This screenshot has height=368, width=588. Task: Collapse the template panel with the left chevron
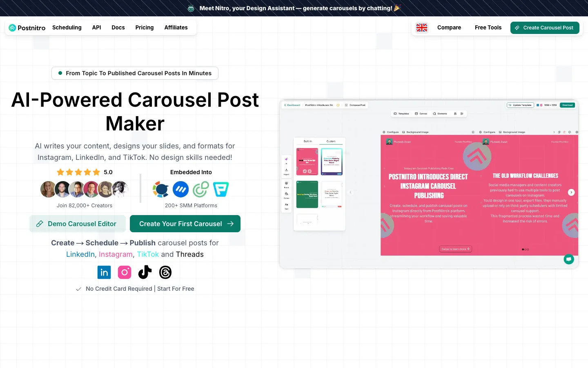point(350,192)
